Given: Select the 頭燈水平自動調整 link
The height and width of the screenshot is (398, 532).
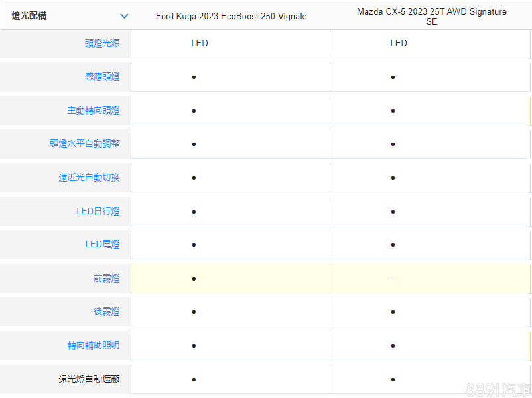Looking at the screenshot, I should pos(85,144).
